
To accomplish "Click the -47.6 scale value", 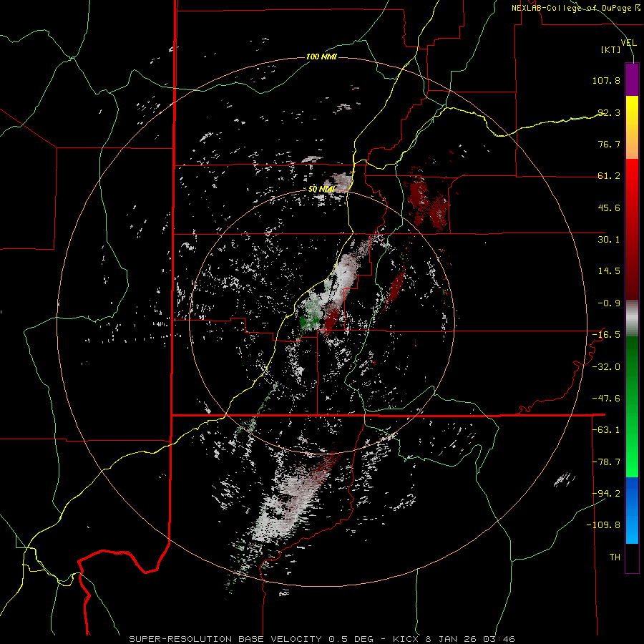I will pos(606,399).
